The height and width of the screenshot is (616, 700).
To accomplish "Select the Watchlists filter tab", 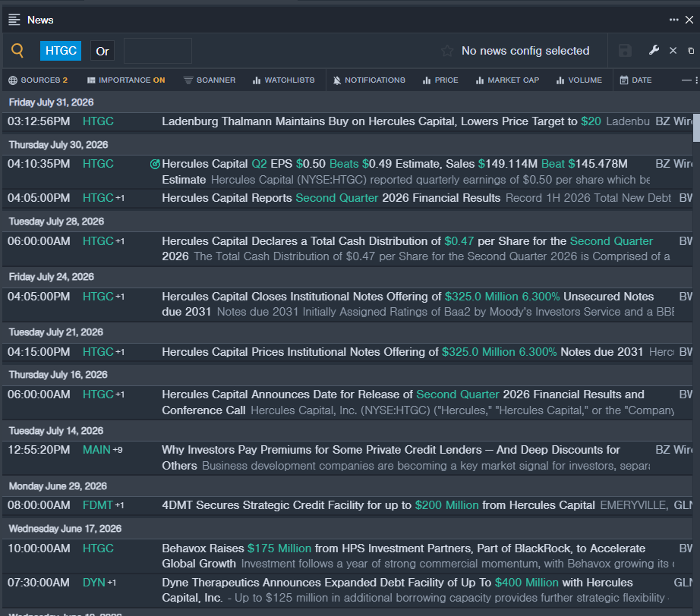I will [283, 80].
